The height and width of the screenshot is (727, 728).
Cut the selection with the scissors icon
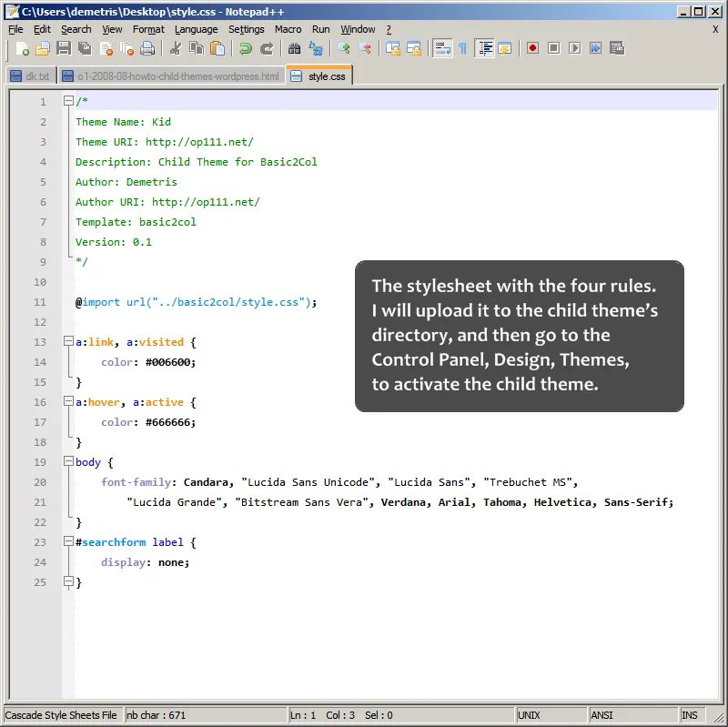176,48
